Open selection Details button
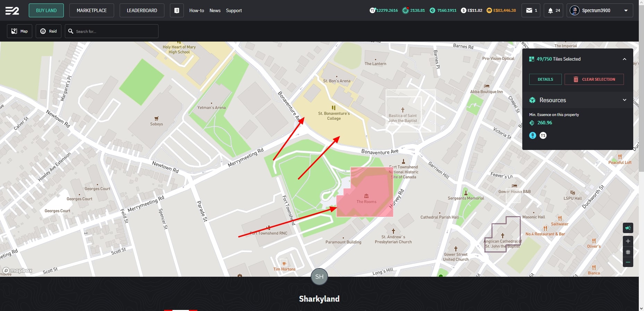Screen dimensions: 644x311 [546, 79]
